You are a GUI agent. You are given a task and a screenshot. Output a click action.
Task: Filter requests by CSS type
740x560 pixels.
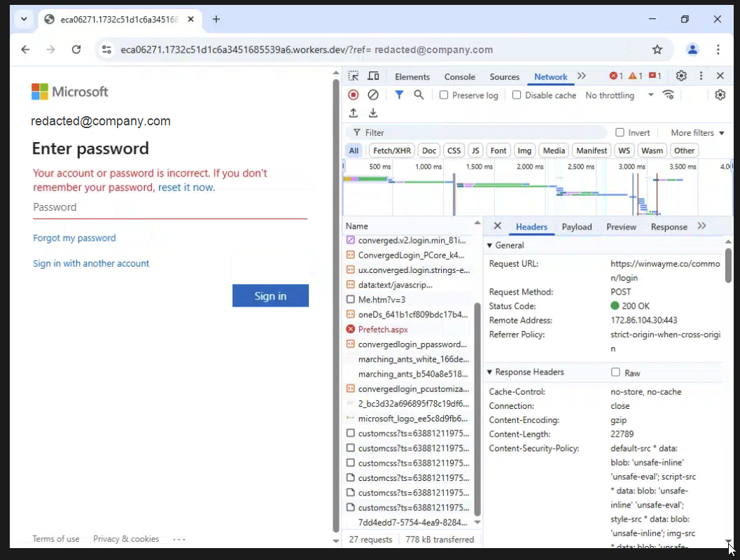(x=454, y=150)
